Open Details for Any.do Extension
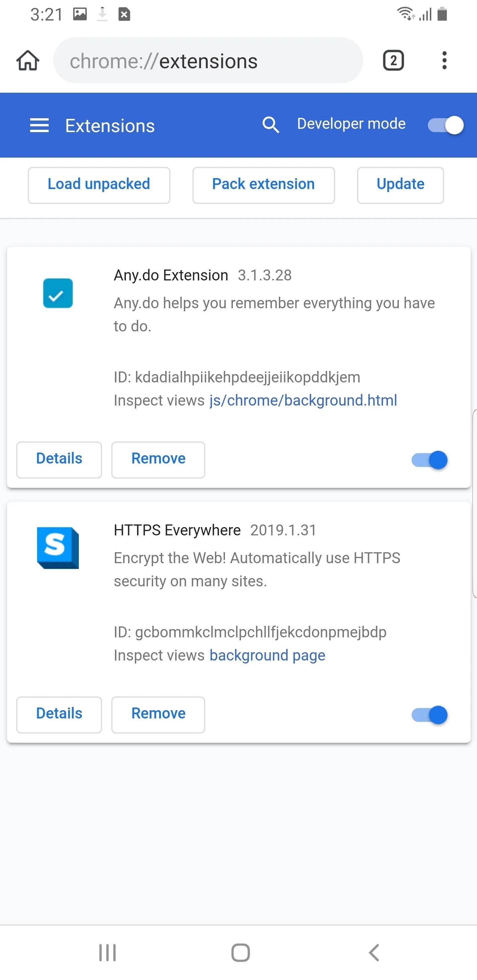Viewport: 477px width, 980px height. point(59,460)
